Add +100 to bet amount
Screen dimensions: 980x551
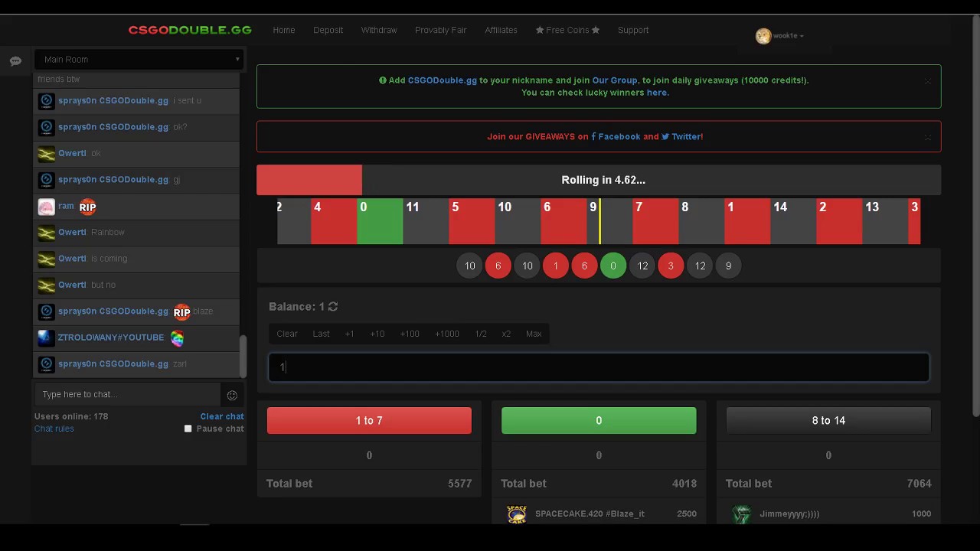point(410,334)
